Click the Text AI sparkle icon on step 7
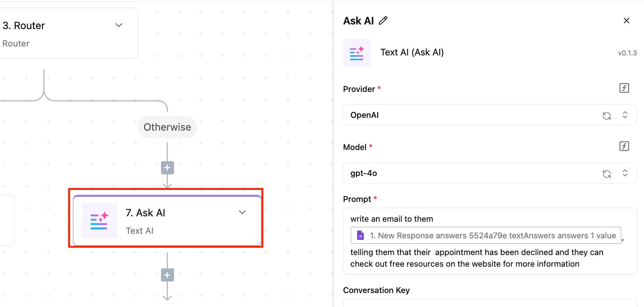This screenshot has height=307, width=644. point(100,221)
